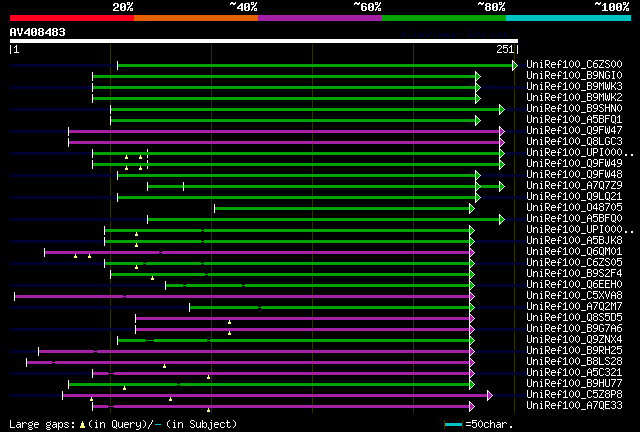This screenshot has width=640, height=432.
Task: Click the cyan ~100% identity legend segment
Action: click(569, 18)
